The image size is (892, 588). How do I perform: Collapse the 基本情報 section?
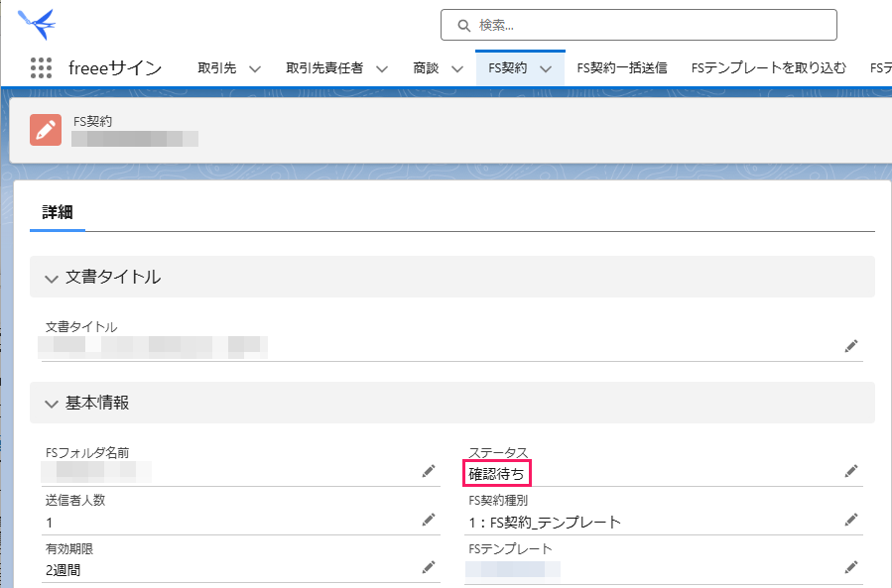(x=52, y=404)
